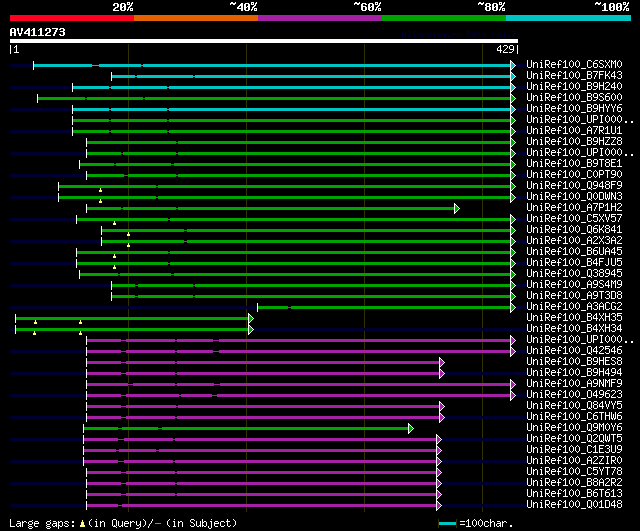Click the cyan arrowhead ending the B7FK43 alignment

[513, 76]
